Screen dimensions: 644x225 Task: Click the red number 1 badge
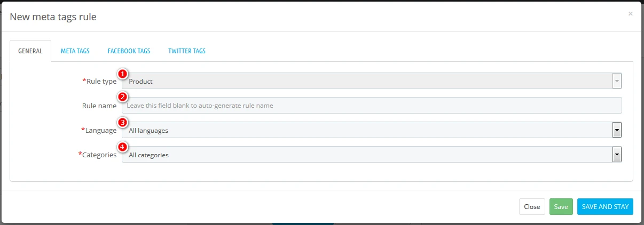tap(122, 73)
